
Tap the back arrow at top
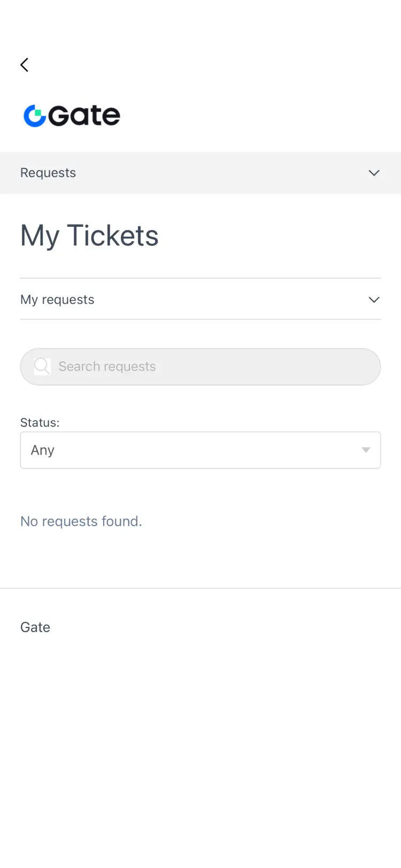(x=25, y=65)
